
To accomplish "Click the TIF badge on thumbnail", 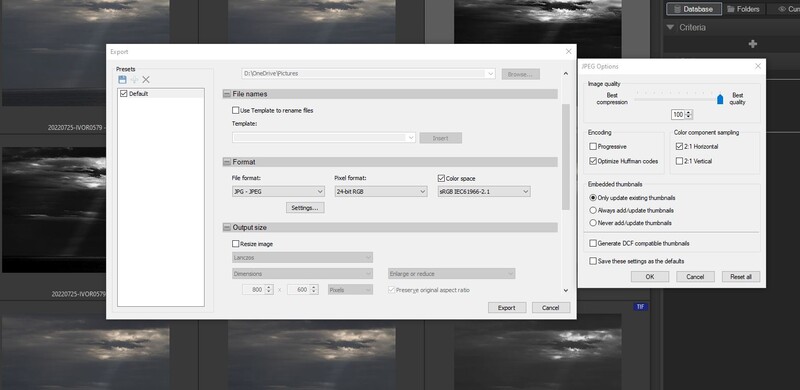I will [x=641, y=307].
